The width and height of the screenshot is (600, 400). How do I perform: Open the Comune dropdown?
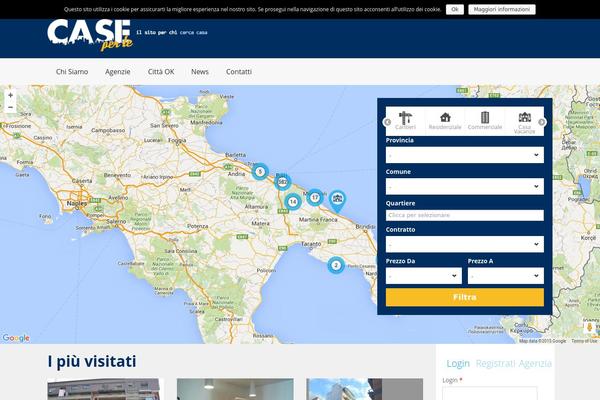pyautogui.click(x=465, y=186)
